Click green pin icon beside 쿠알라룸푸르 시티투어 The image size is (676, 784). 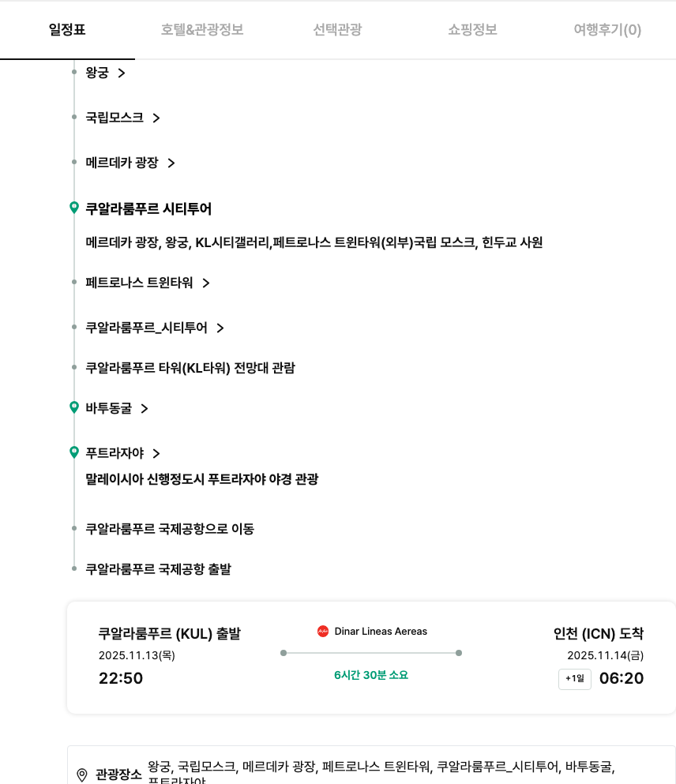coord(74,208)
